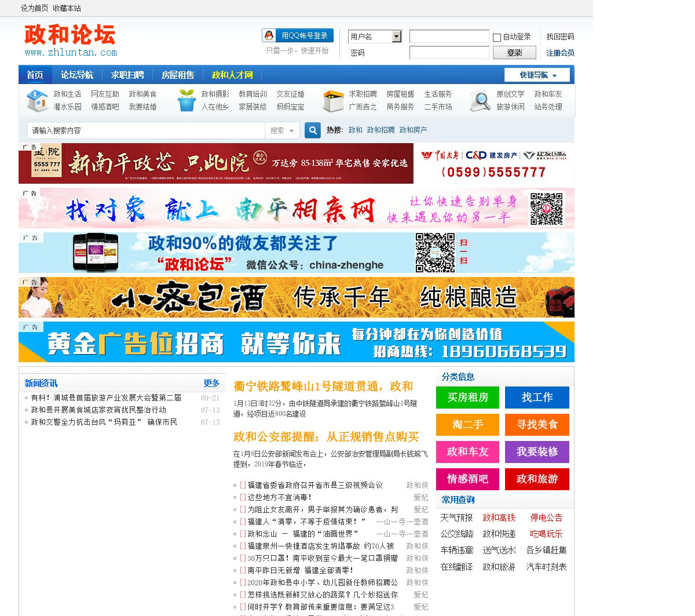Viewport: 695px width, 616px height.
Task: Click the hot search term 政和招聘
Action: pos(381,130)
